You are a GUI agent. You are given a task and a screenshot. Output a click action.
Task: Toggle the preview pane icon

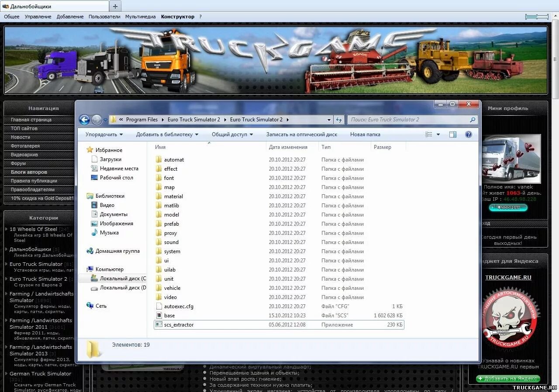click(x=453, y=134)
